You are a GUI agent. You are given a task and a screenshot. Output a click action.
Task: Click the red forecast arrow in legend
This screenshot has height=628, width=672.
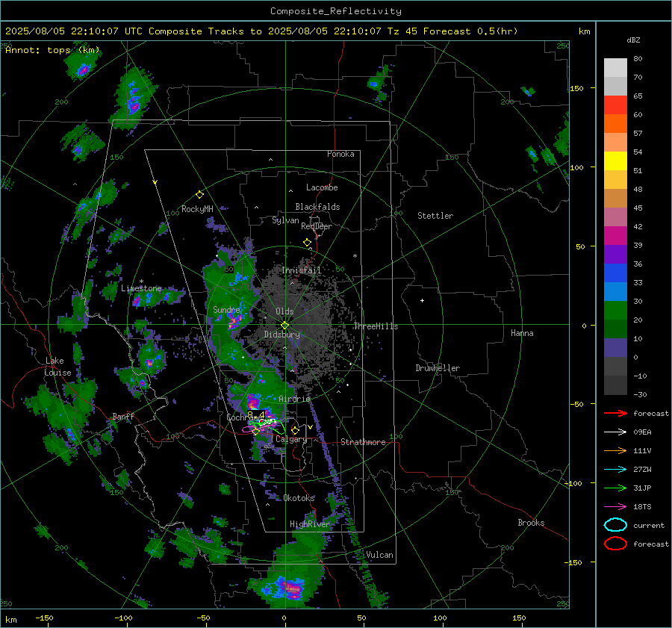(615, 413)
